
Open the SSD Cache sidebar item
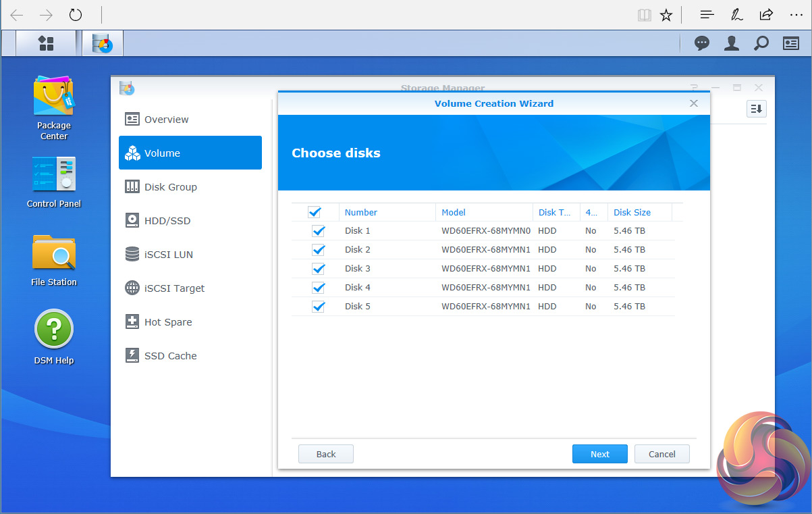[170, 356]
